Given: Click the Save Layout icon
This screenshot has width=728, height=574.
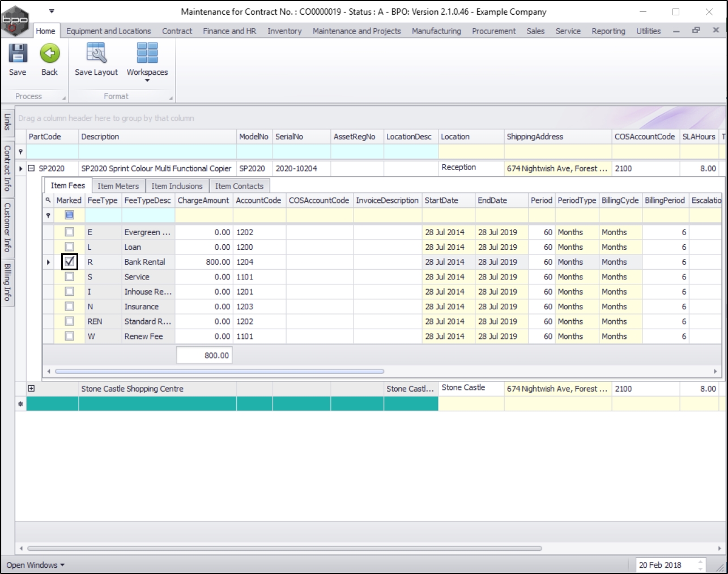Looking at the screenshot, I should click(96, 54).
